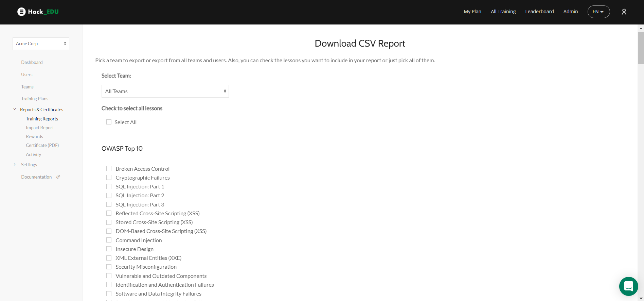Enable the XML External Entities checkbox
This screenshot has height=301, width=644.
pos(109,258)
